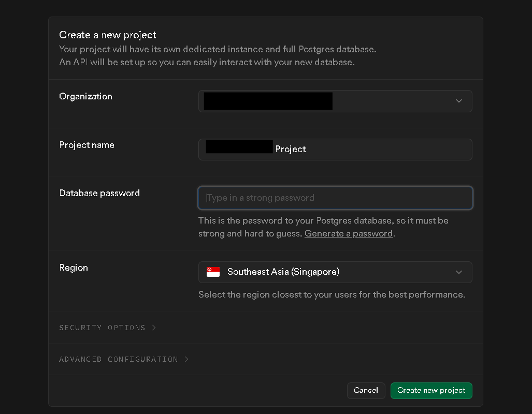Click the "Generate a password" link

(349, 233)
